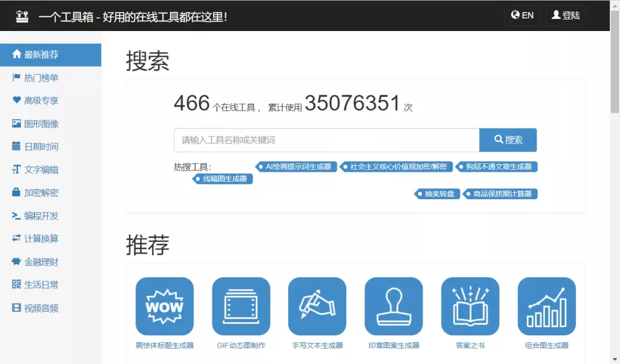The image size is (620, 364).
Task: Launch the 手写文本生成器 handwriting icon
Action: point(317,307)
